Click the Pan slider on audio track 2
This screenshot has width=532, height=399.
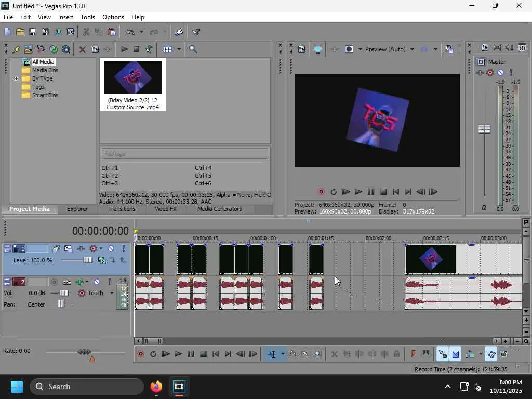point(61,304)
